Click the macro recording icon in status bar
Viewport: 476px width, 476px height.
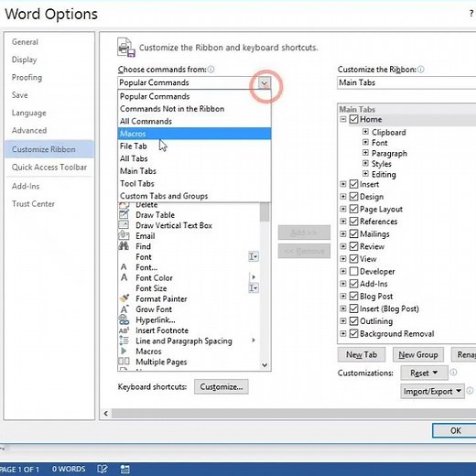click(x=124, y=469)
